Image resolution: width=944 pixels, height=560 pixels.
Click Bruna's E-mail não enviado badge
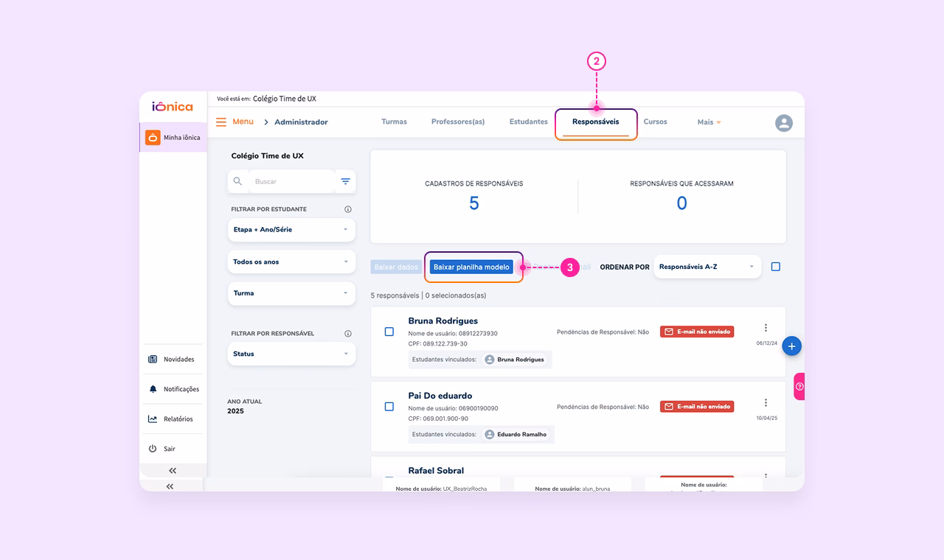tap(696, 332)
